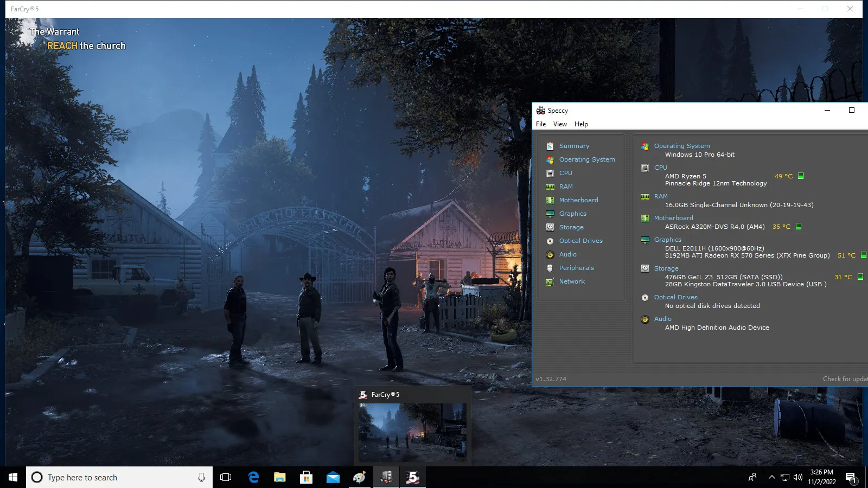Click the Windows Start button
This screenshot has height=488, width=868.
coord(13,477)
